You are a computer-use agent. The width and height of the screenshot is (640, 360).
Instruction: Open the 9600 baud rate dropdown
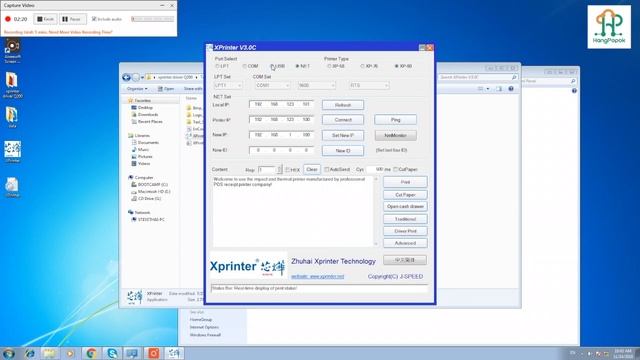pyautogui.click(x=316, y=85)
